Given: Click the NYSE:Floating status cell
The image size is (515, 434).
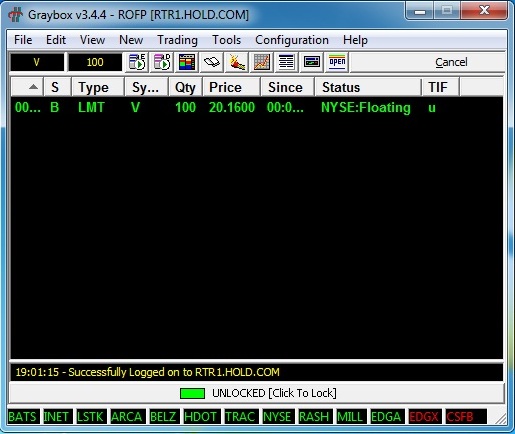Looking at the screenshot, I should pos(366,107).
